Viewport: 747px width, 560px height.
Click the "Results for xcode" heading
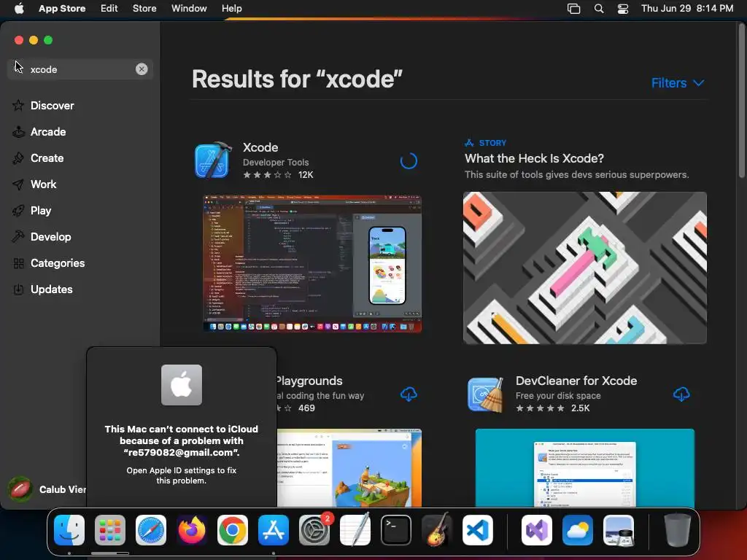point(298,79)
